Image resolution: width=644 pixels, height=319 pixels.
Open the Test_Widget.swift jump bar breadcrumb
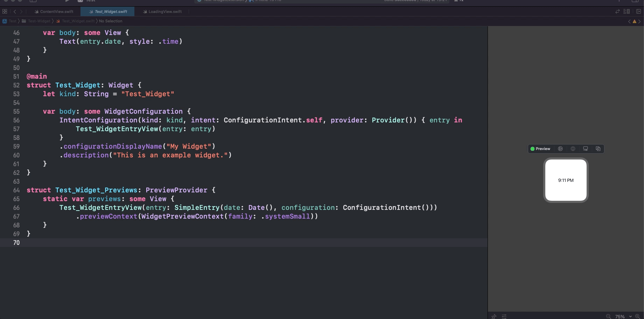coord(76,21)
